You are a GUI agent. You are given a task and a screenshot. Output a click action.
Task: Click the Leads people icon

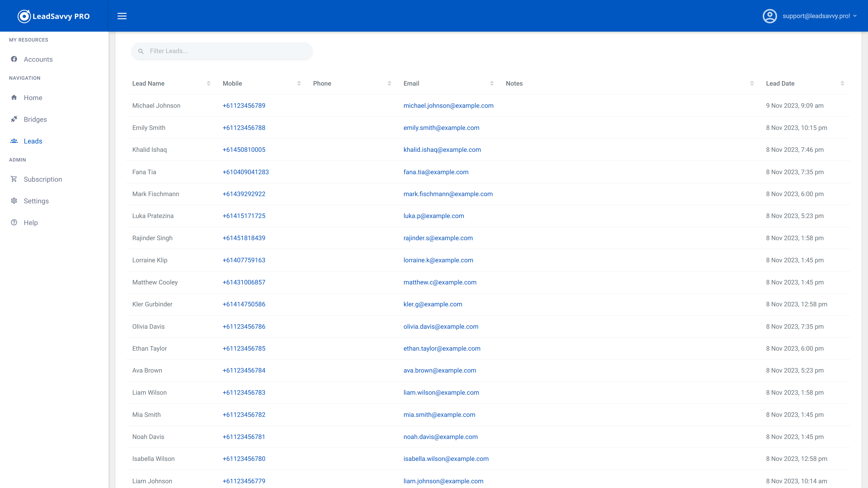pos(14,141)
